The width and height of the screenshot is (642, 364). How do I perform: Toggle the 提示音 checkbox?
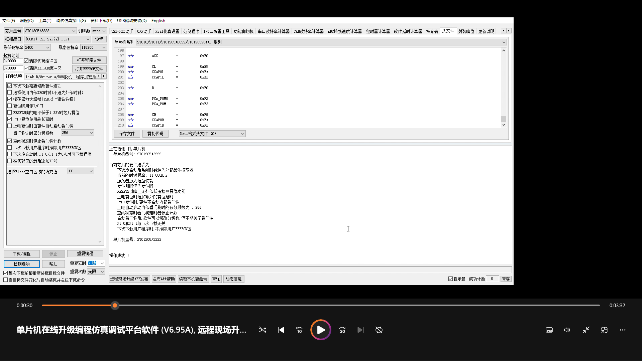[x=450, y=279]
